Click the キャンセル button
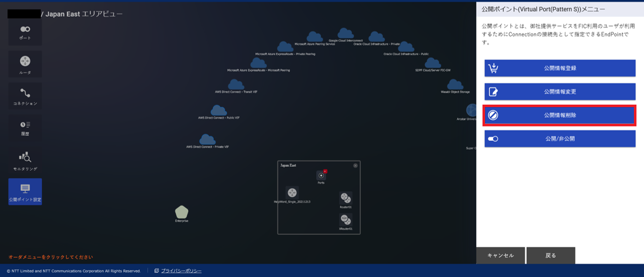Screen dimensions: 644x277 (x=501, y=255)
